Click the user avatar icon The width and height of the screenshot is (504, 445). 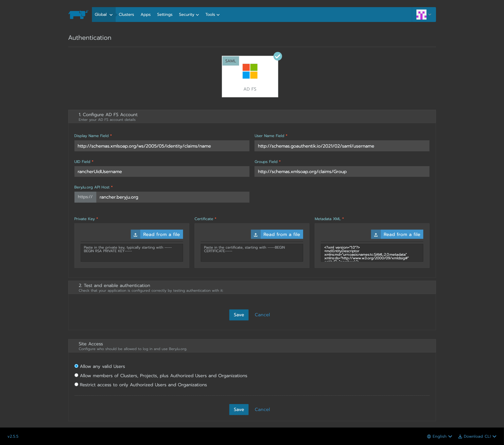(x=421, y=15)
